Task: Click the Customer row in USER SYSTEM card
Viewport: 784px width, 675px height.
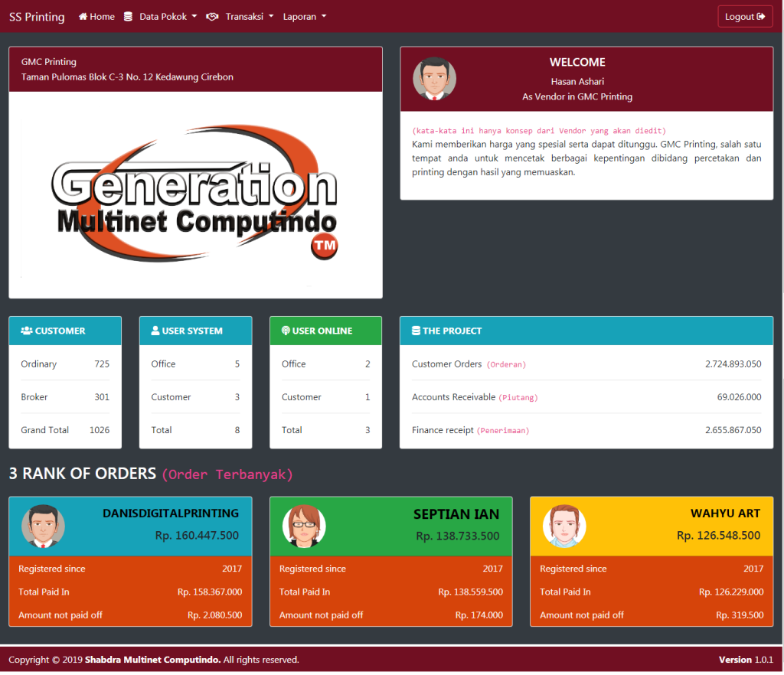Action: click(195, 396)
